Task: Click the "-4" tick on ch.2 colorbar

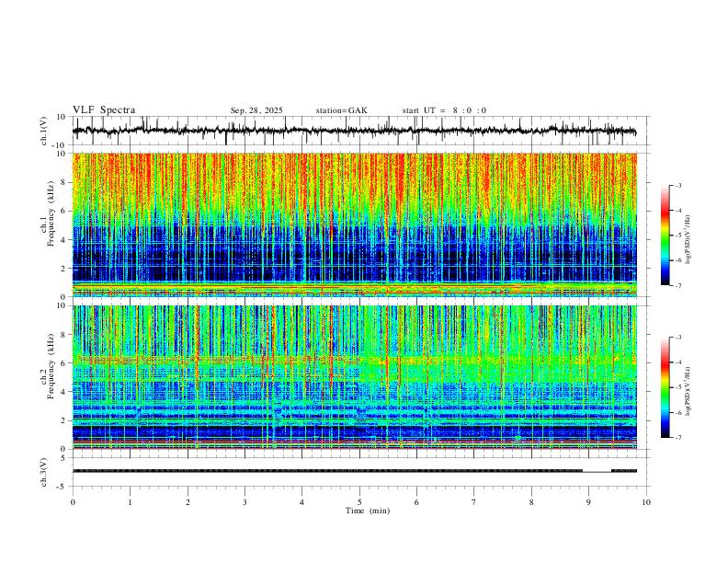Action: click(x=677, y=362)
